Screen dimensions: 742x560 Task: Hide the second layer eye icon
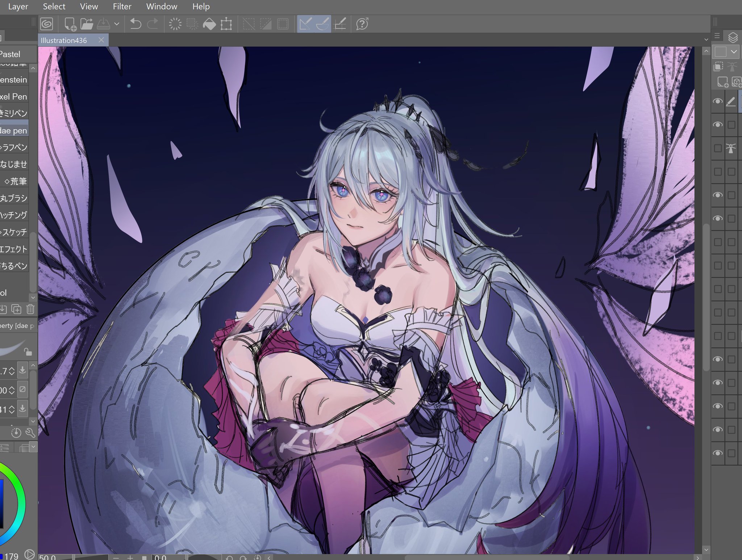pos(717,125)
